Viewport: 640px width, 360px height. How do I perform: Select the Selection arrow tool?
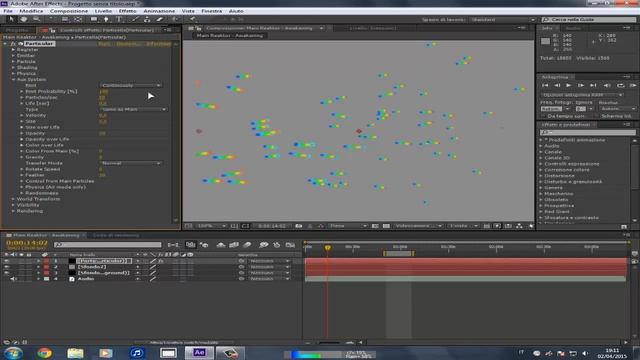click(11, 19)
